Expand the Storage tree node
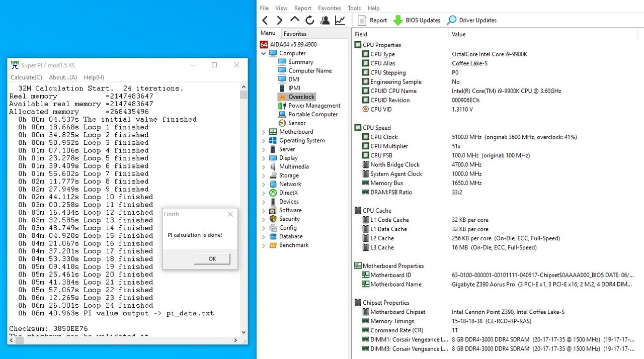The width and height of the screenshot is (644, 359). [x=263, y=175]
